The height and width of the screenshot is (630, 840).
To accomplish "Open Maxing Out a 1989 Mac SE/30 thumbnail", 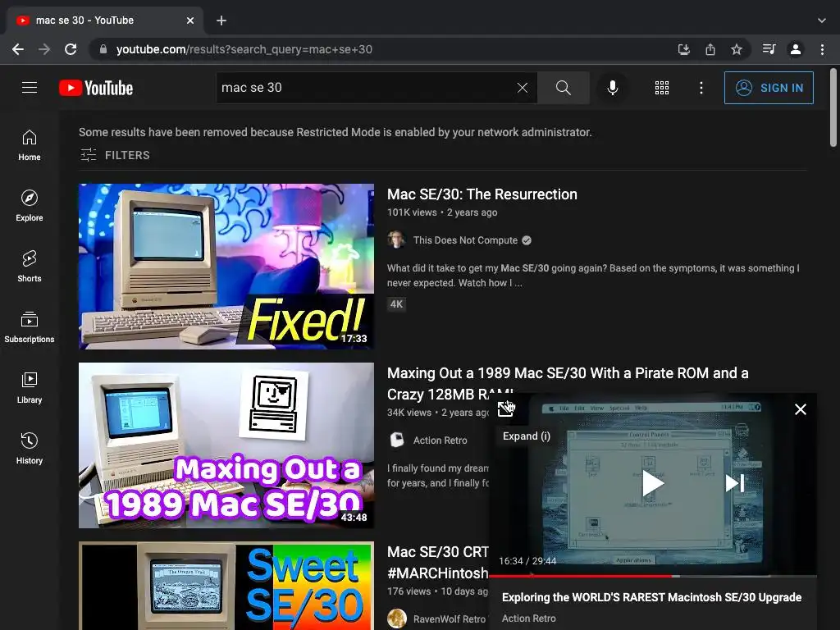I will [226, 445].
